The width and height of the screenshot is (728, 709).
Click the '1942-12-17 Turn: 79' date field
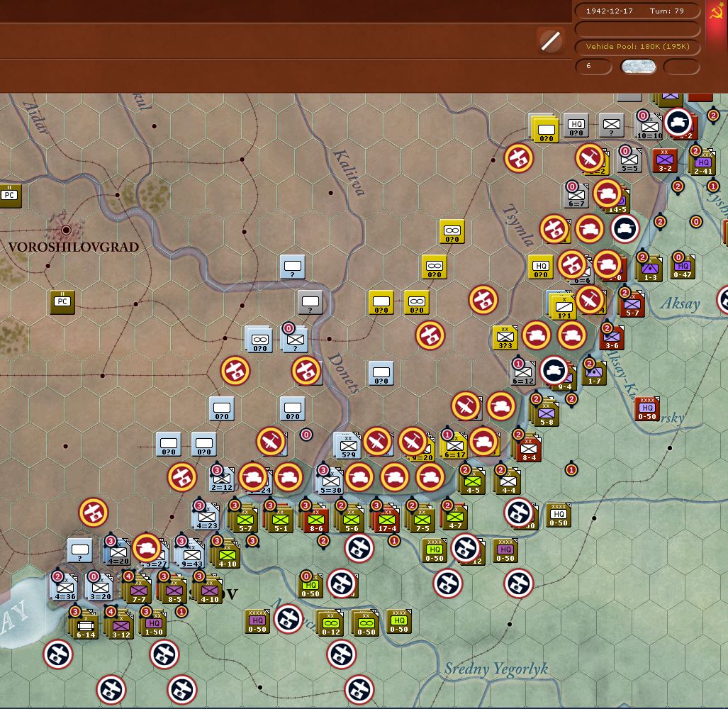(x=637, y=11)
